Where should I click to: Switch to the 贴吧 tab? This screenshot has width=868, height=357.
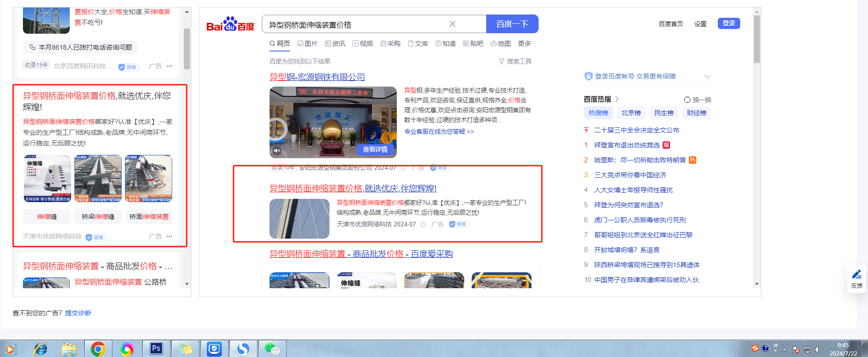tap(473, 44)
